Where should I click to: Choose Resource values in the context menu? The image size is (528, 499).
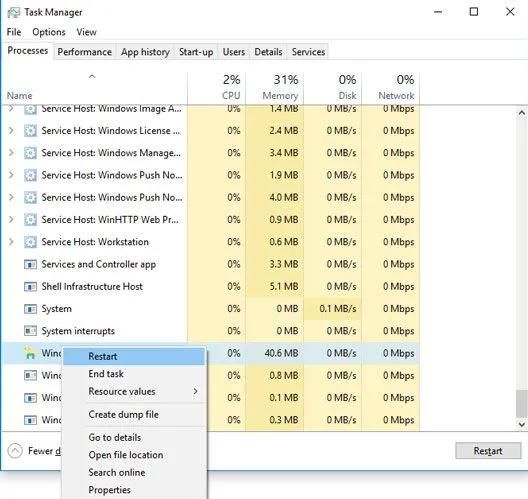click(134, 391)
